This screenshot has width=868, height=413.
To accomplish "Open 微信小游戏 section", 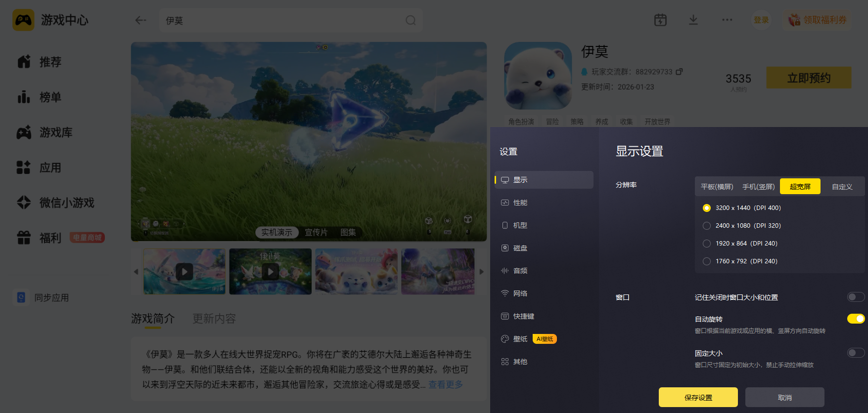I will (55, 203).
